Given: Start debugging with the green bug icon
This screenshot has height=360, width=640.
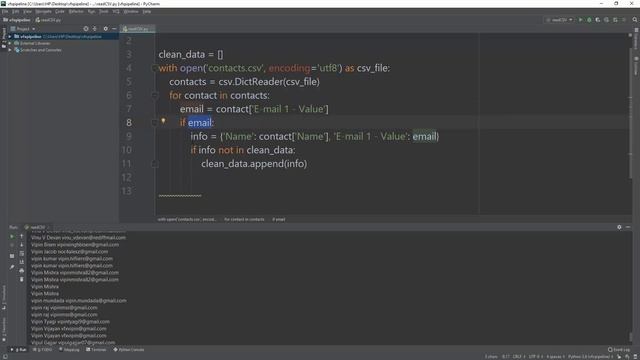Looking at the screenshot, I should 589,20.
